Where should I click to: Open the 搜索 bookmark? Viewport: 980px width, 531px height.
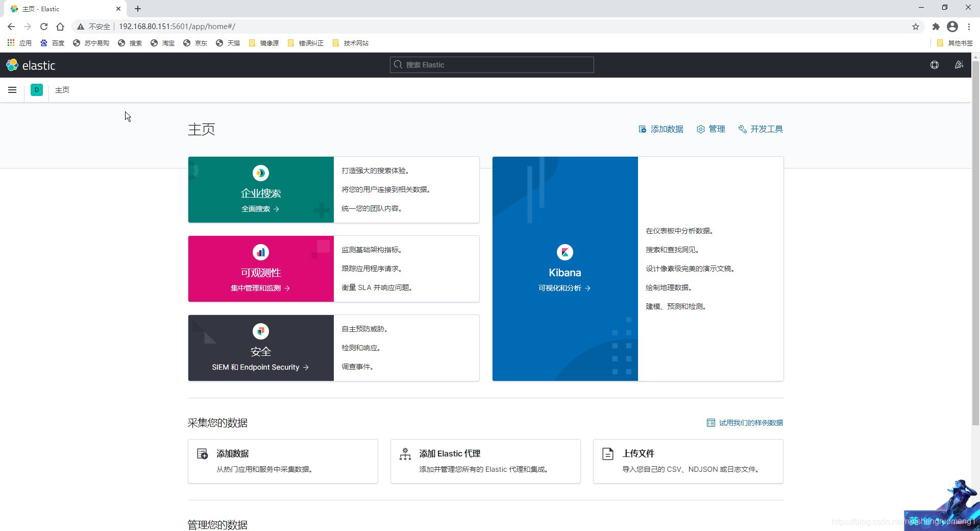130,43
